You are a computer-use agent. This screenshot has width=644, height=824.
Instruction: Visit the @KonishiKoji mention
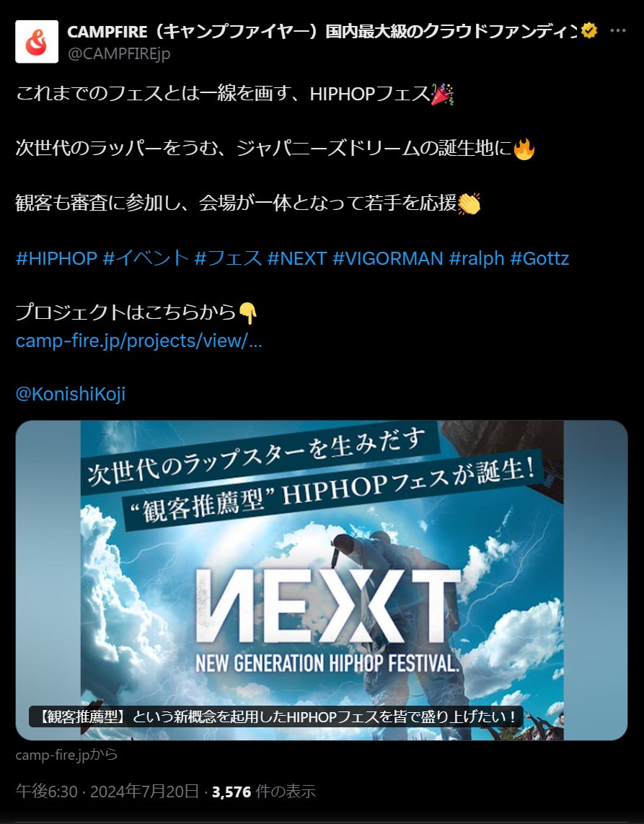[x=71, y=394]
